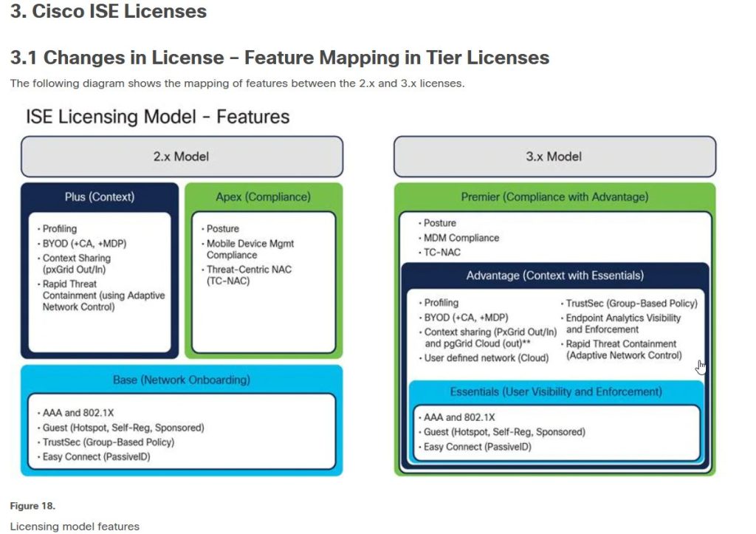Select the Plus (Context) panel header

pyautogui.click(x=100, y=196)
